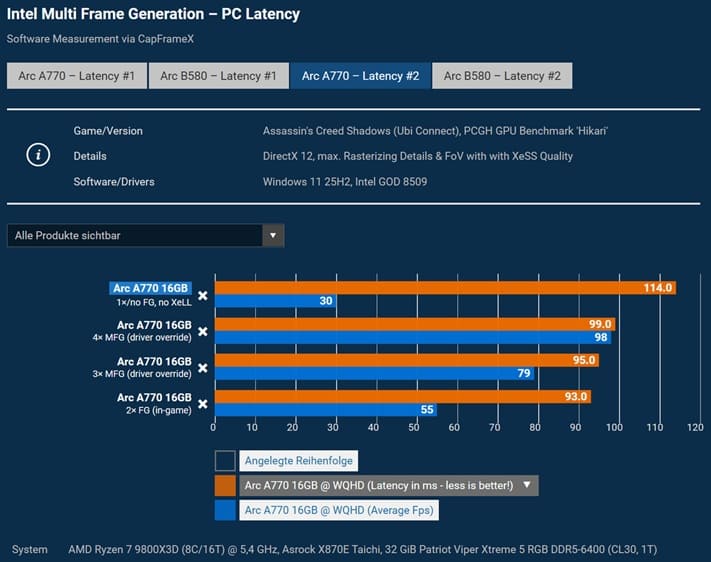Toggle the blue Average Fps series checkbox

pos(225,510)
